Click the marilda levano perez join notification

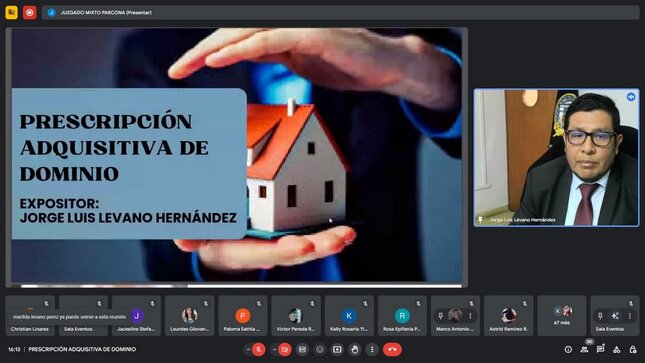pyautogui.click(x=69, y=317)
